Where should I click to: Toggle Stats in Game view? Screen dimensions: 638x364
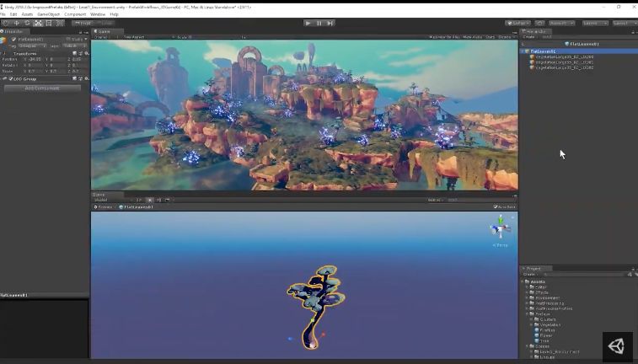click(491, 37)
